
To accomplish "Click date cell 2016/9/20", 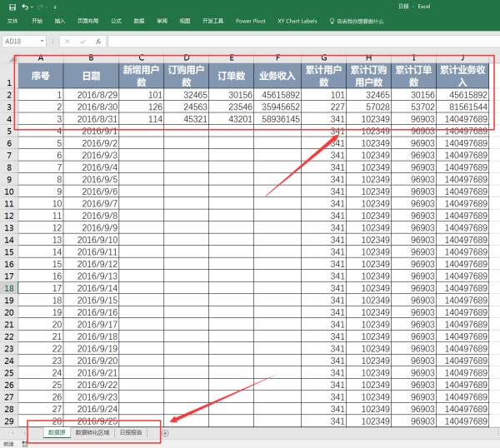I will [x=91, y=361].
